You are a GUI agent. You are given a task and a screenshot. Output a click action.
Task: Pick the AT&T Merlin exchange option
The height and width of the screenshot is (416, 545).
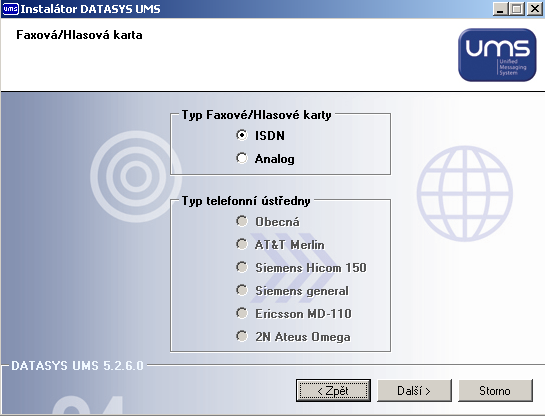[242, 244]
